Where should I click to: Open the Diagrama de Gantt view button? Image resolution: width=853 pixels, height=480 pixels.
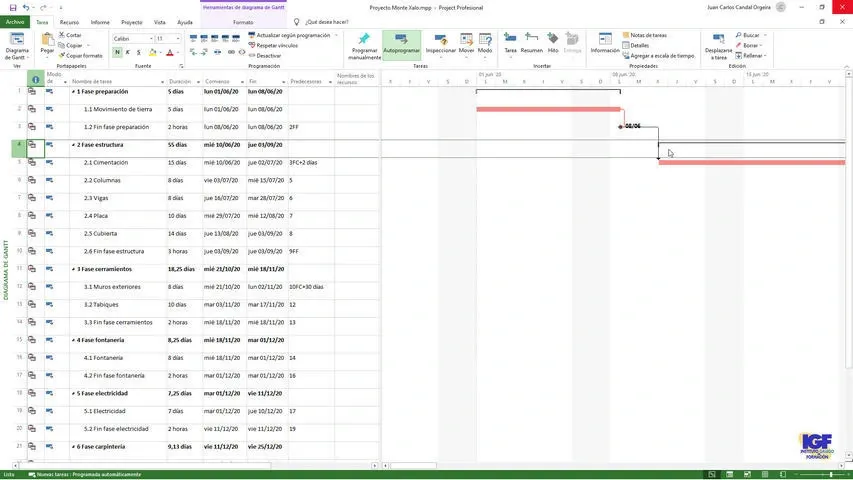point(17,46)
